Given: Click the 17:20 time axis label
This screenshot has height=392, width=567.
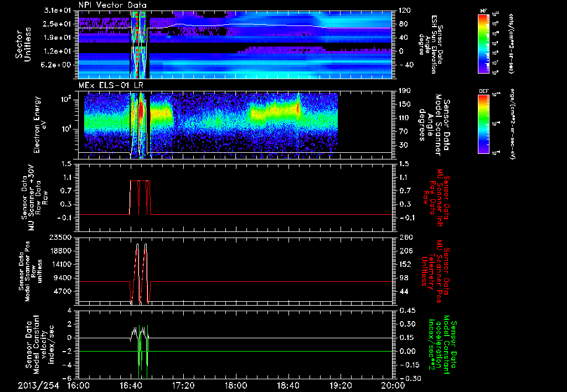Looking at the screenshot, I should (x=183, y=386).
